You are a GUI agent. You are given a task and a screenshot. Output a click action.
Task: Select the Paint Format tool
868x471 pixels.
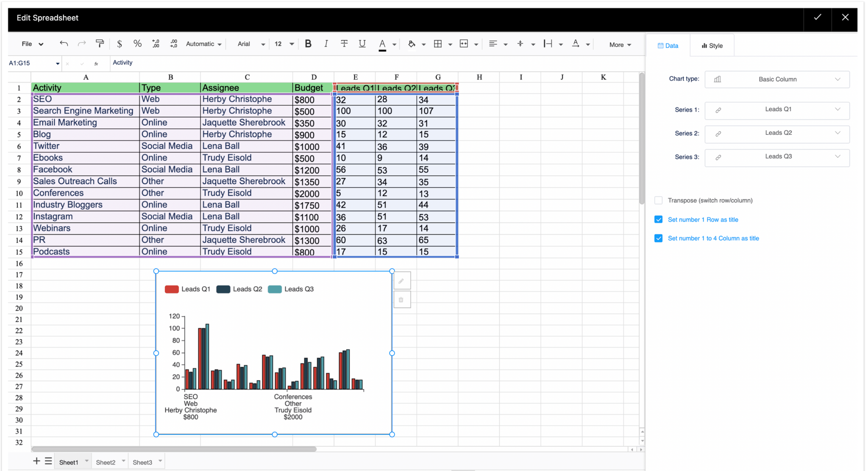(x=100, y=44)
